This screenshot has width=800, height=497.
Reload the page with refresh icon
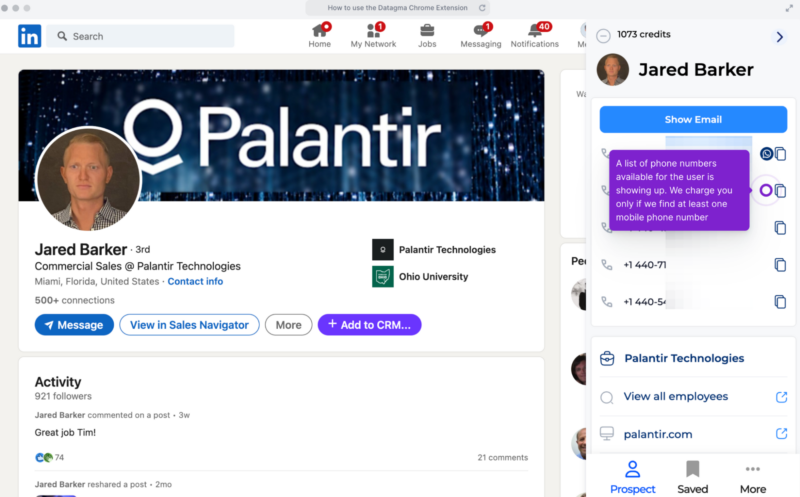point(482,8)
